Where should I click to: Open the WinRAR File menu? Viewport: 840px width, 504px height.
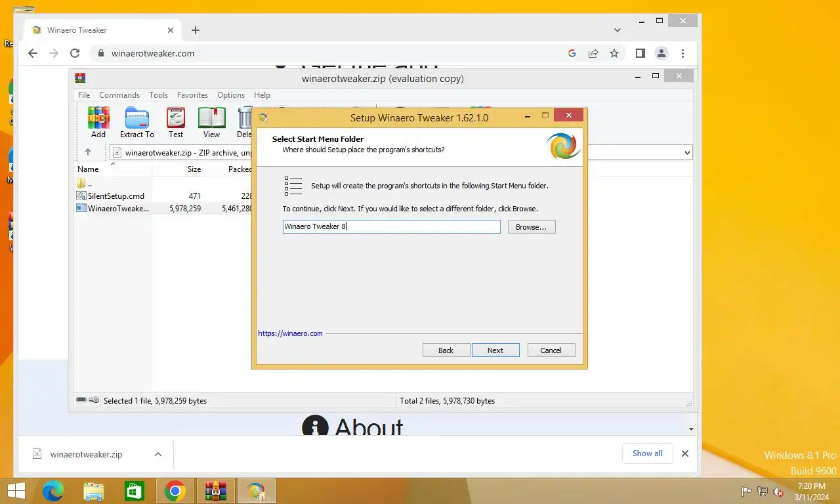[84, 95]
